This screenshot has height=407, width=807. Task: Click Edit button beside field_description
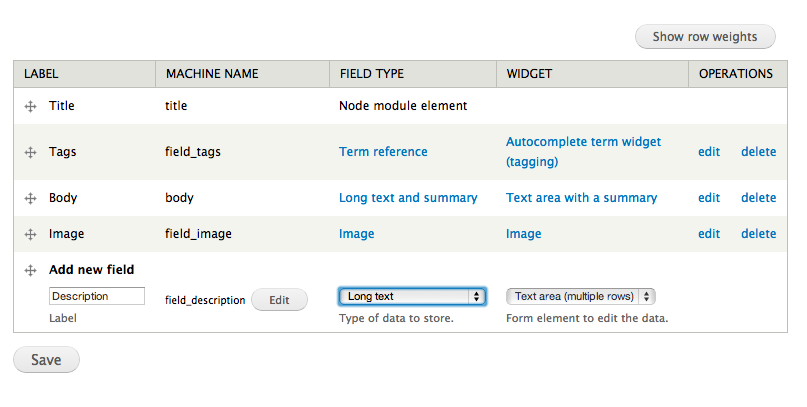[279, 299]
